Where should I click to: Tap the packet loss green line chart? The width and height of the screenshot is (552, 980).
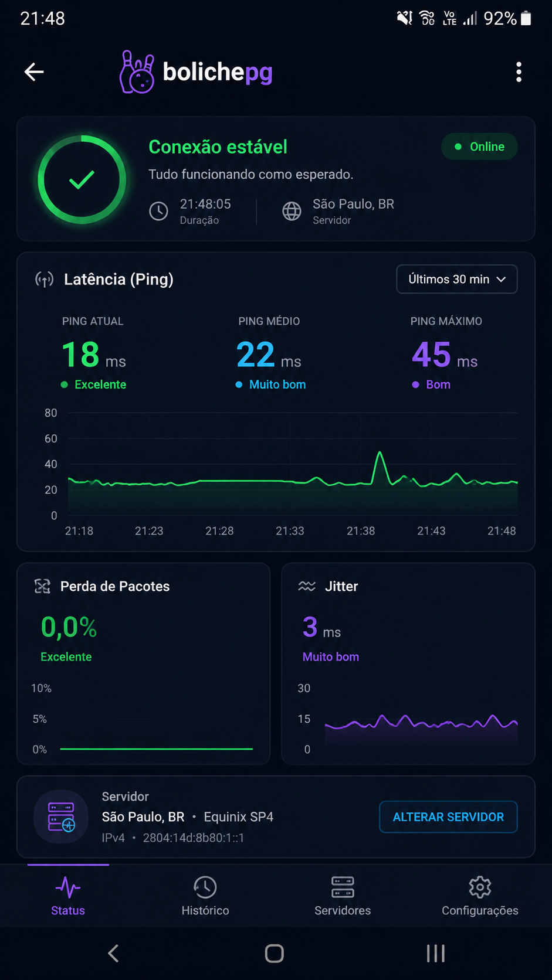click(156, 748)
